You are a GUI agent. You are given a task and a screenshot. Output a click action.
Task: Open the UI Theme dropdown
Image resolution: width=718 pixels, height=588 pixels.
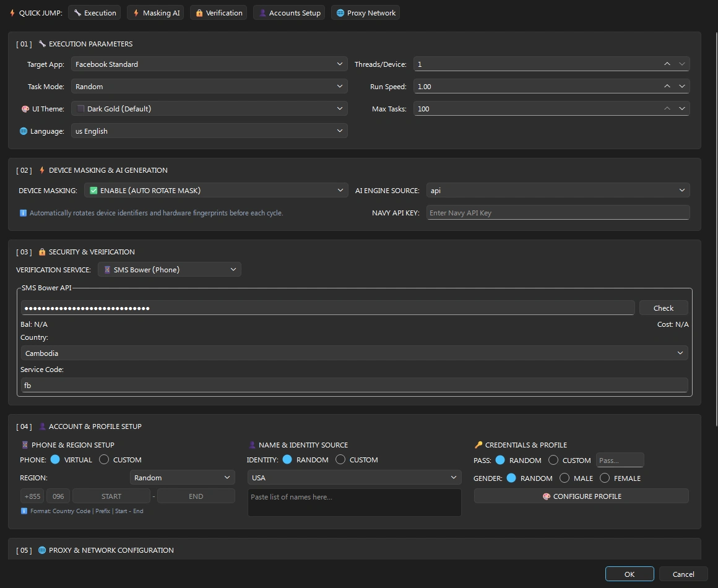coord(209,108)
